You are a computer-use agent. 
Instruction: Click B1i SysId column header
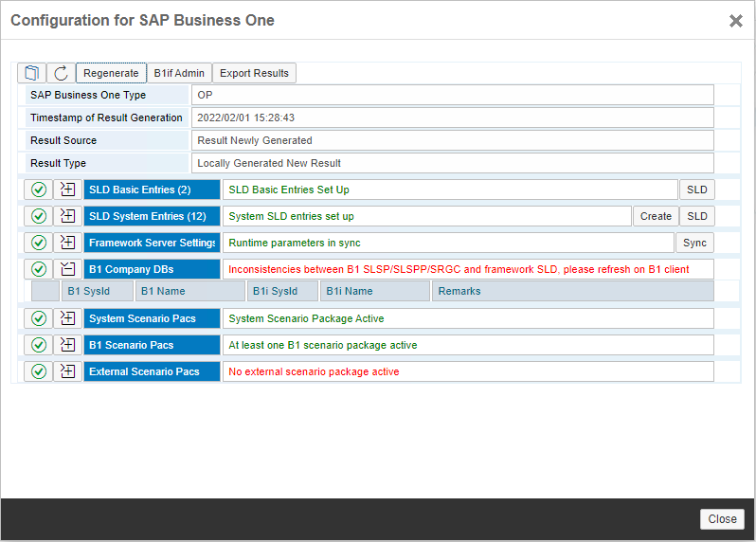282,291
